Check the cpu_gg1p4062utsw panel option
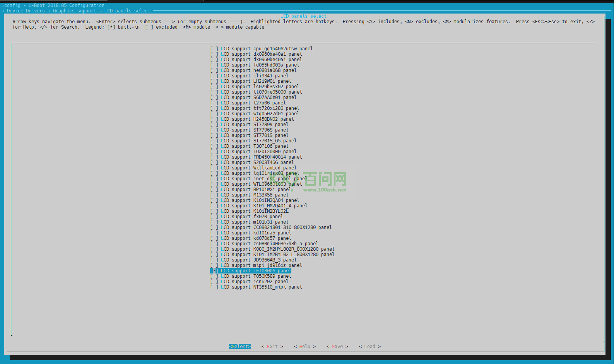Screen dimensions: 614x364 pos(214,49)
